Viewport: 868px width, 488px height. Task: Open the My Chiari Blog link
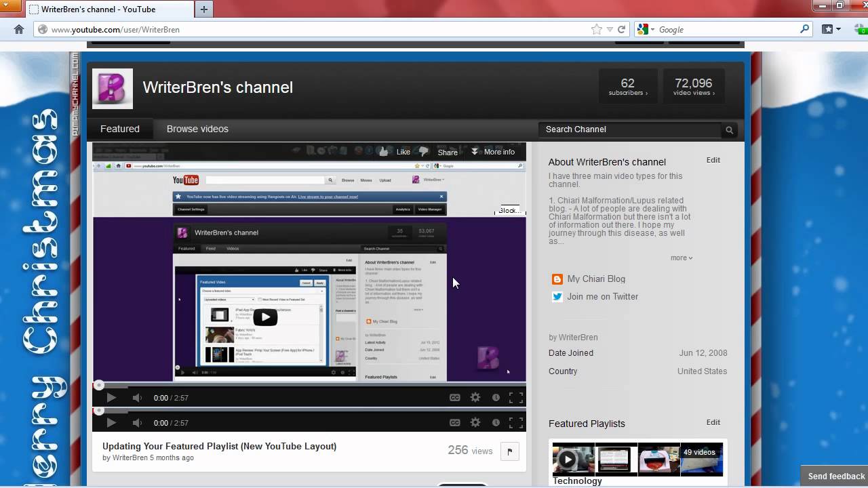[x=596, y=279]
